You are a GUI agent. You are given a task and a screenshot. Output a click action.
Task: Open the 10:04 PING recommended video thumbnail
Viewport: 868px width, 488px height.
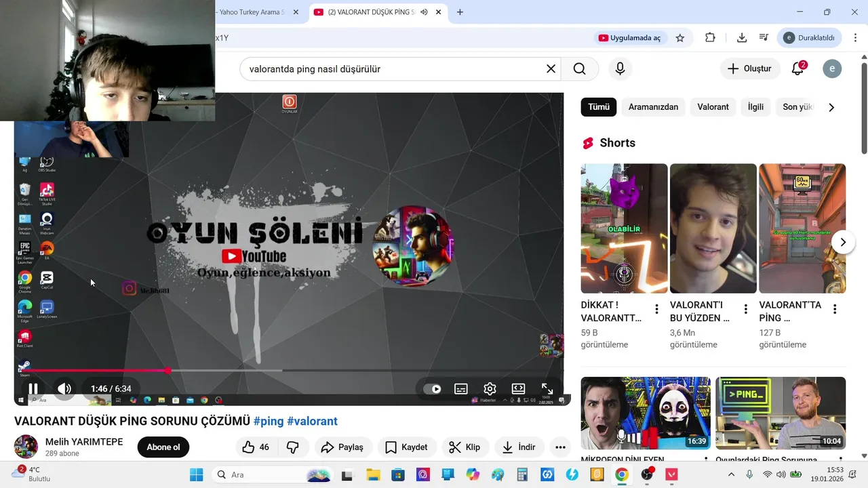point(781,413)
